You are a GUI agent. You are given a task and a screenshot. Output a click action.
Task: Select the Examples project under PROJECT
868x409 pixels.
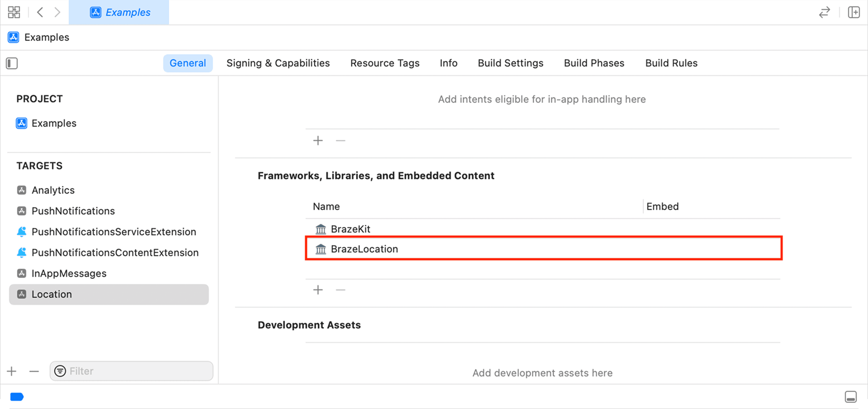(x=108, y=123)
